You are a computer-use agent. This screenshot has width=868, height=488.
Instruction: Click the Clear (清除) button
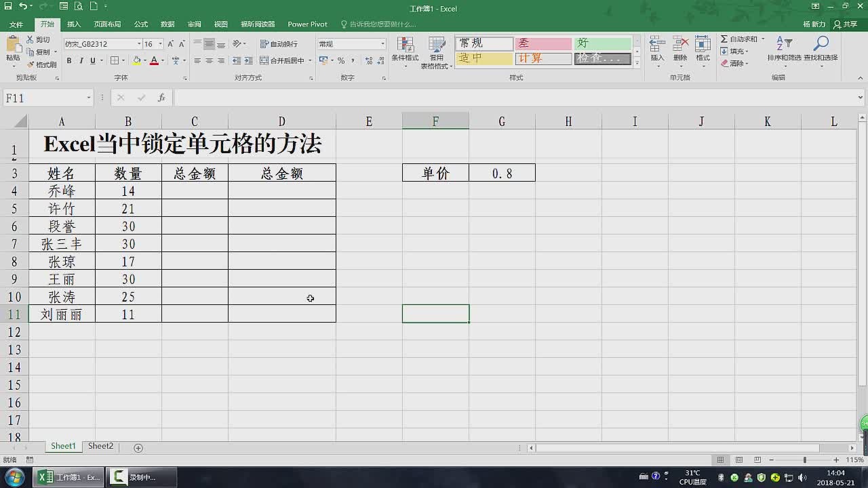pyautogui.click(x=734, y=64)
